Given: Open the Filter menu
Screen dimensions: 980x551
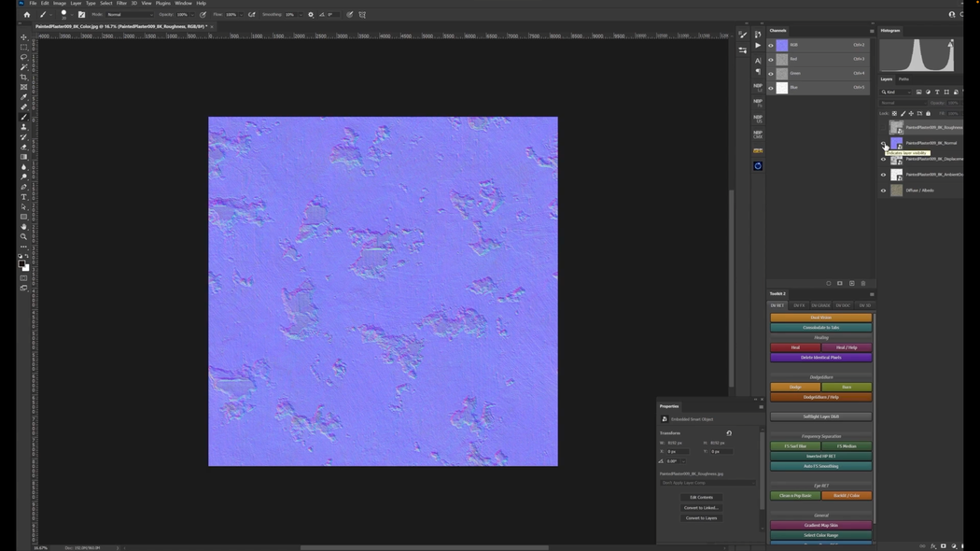Looking at the screenshot, I should coord(119,3).
